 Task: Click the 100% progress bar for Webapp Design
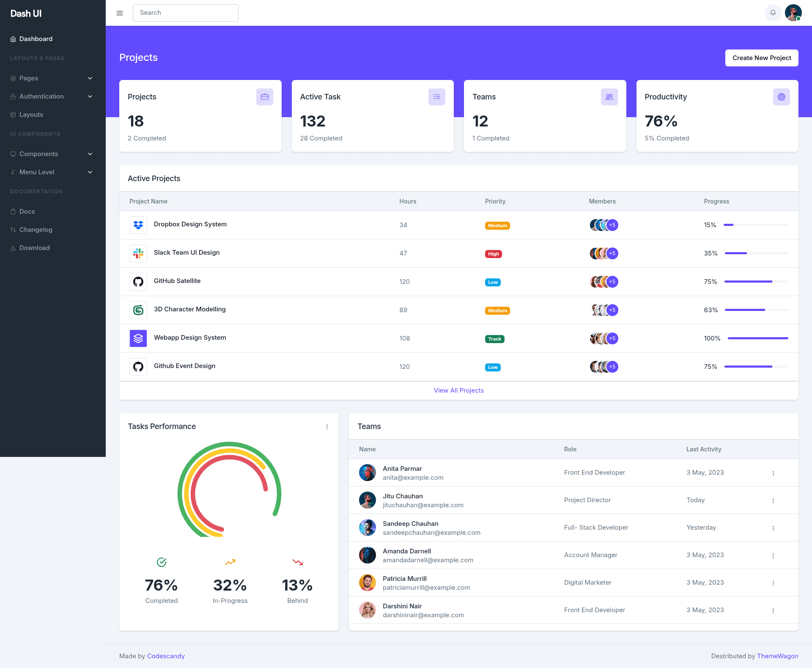point(758,338)
